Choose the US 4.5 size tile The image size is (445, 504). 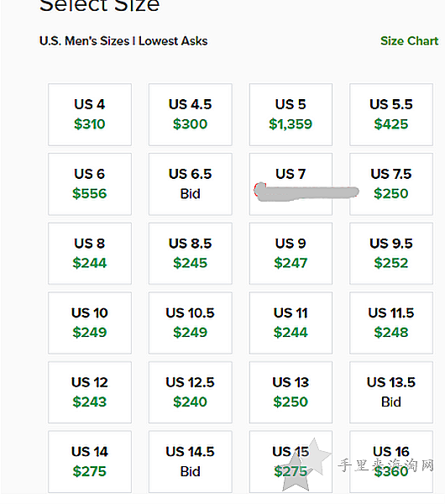click(x=191, y=114)
